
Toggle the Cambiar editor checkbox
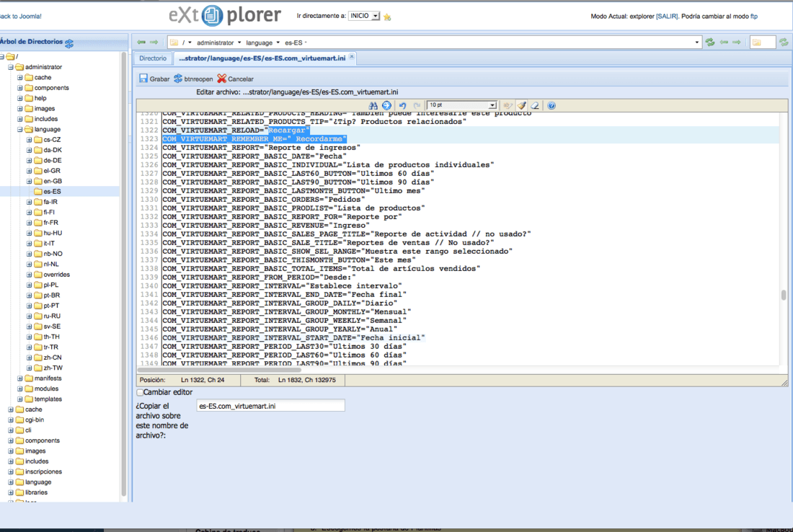pos(140,392)
